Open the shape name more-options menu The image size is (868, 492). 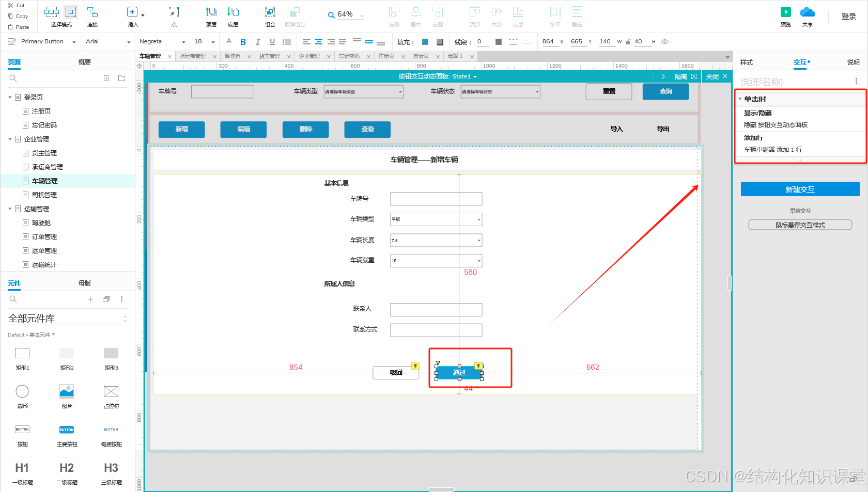(856, 82)
